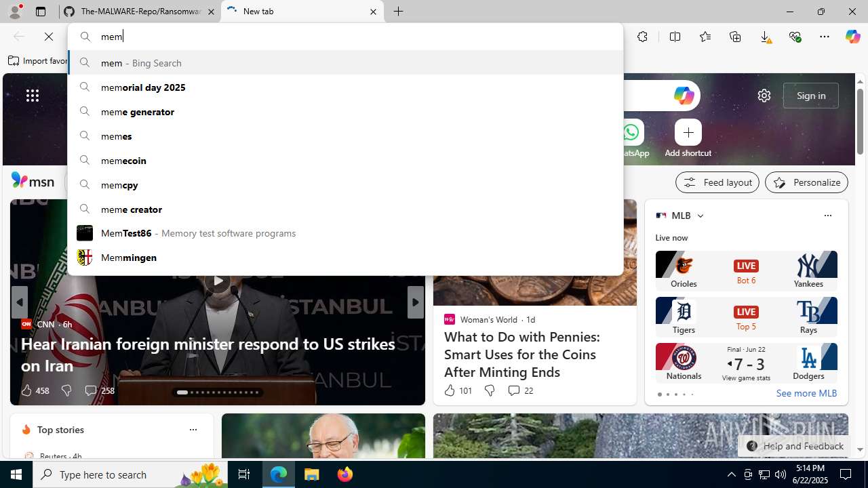This screenshot has width=868, height=488.
Task: View Nationals vs Dodgers game stats
Action: [x=746, y=378]
